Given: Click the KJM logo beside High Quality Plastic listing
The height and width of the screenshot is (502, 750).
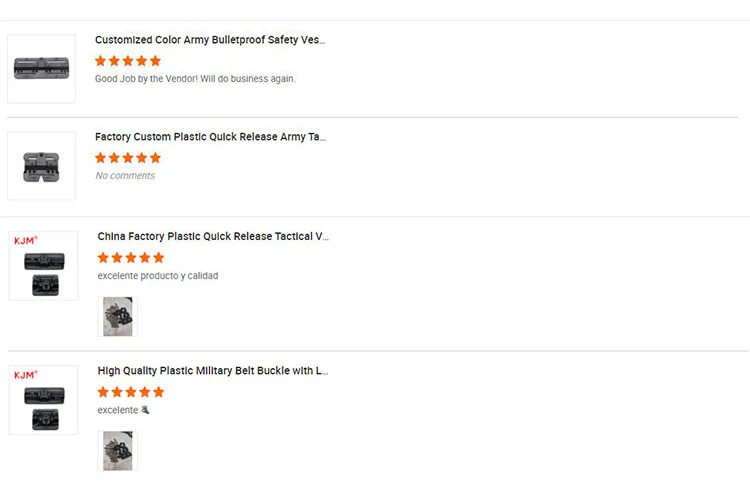Looking at the screenshot, I should point(25,375).
